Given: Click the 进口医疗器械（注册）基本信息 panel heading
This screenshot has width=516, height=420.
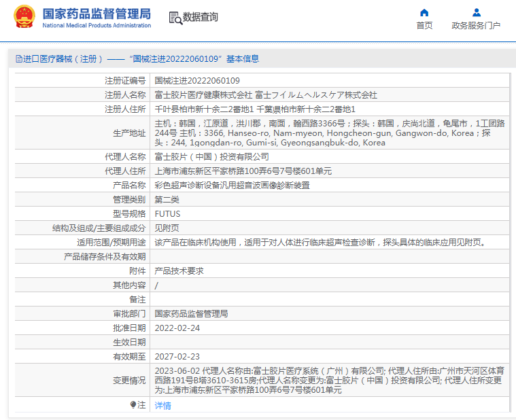Looking at the screenshot, I should (137, 59).
